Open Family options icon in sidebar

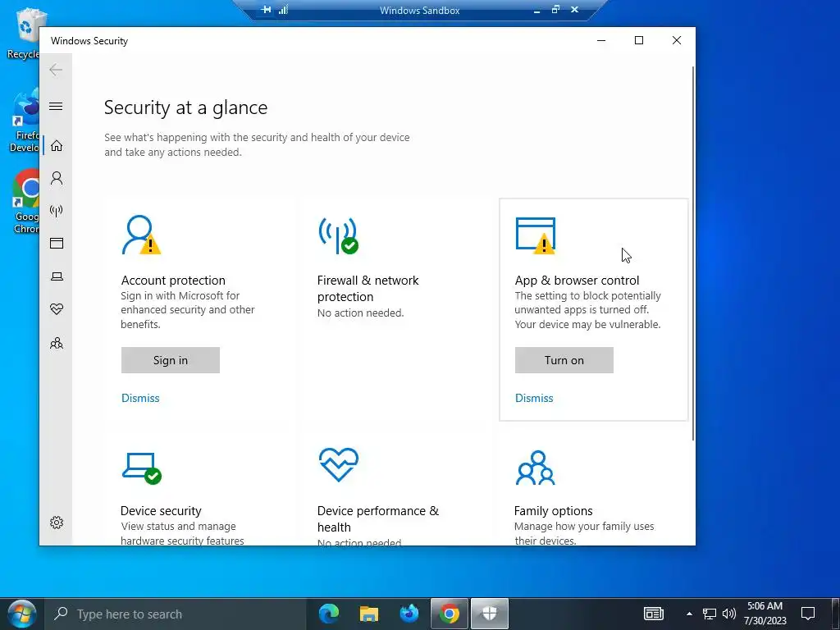pos(57,343)
